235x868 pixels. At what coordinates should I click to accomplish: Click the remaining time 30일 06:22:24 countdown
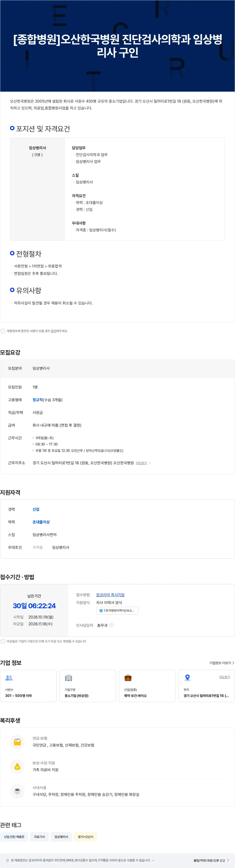[x=34, y=606]
